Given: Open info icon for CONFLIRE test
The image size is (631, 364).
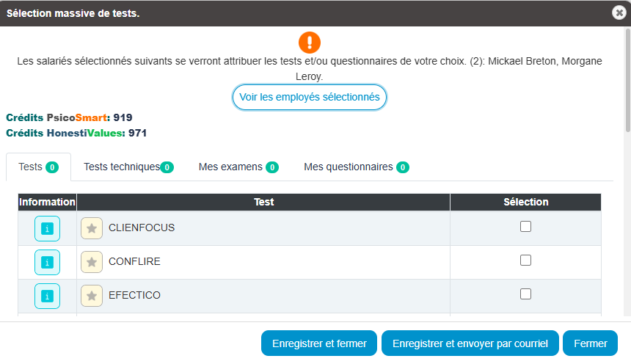Looking at the screenshot, I should (47, 262).
